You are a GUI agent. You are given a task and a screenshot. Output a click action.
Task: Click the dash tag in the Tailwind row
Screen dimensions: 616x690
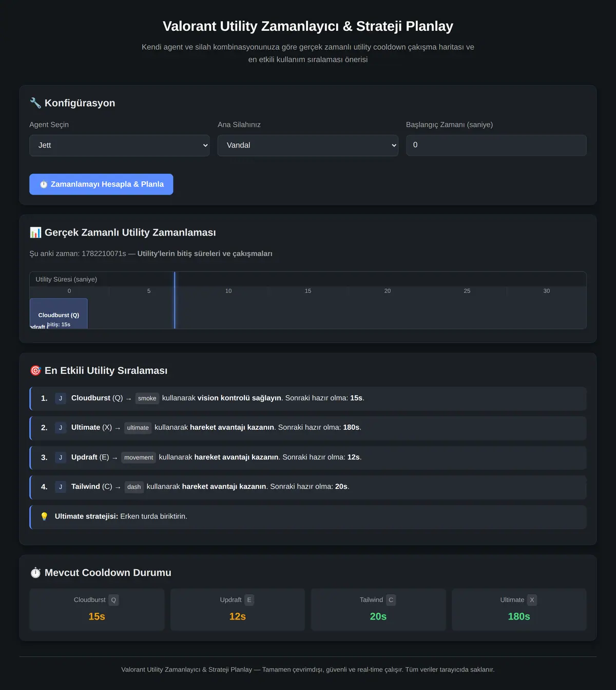[134, 487]
